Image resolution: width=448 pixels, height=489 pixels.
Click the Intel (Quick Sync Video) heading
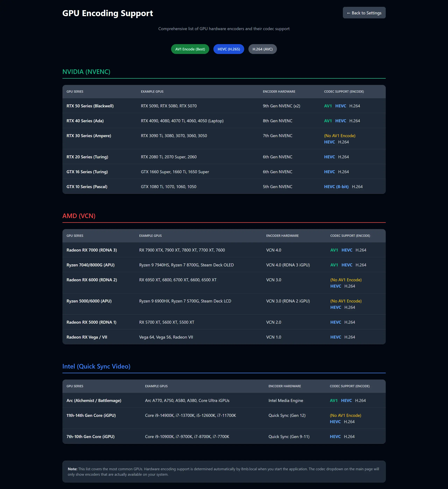pyautogui.click(x=96, y=366)
